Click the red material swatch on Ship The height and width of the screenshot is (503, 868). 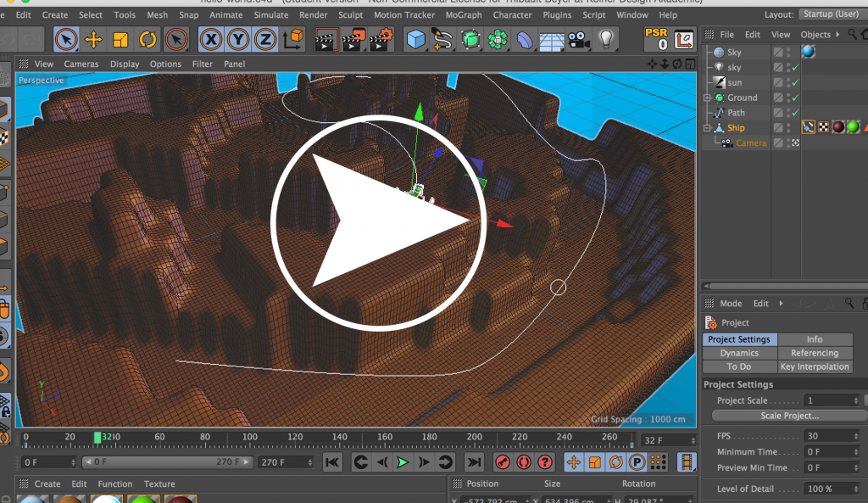(838, 127)
